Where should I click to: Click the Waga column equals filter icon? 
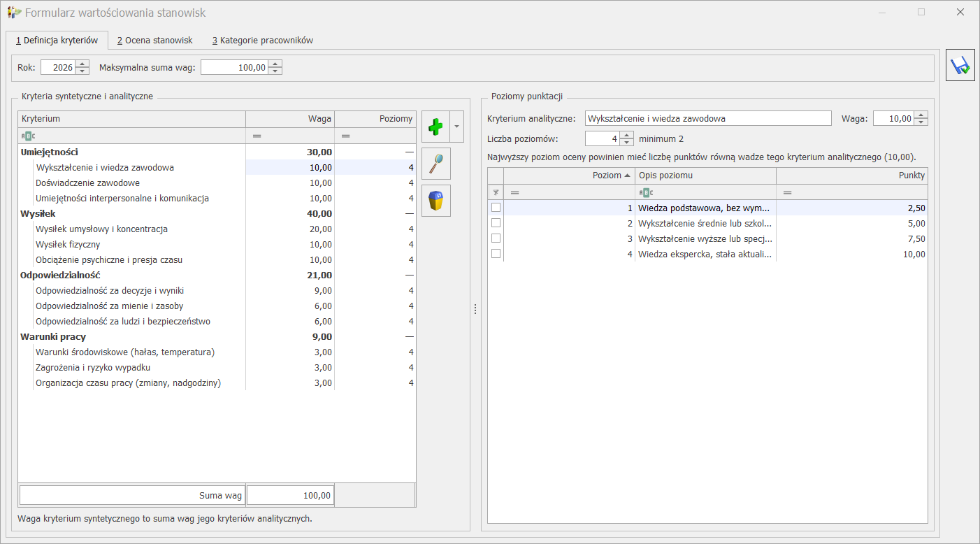pyautogui.click(x=257, y=136)
